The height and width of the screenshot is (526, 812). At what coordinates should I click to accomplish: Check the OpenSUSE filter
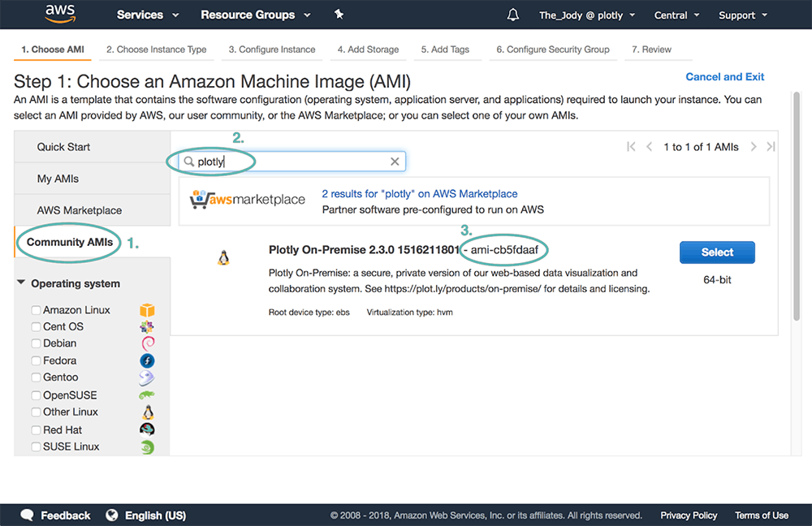[36, 395]
